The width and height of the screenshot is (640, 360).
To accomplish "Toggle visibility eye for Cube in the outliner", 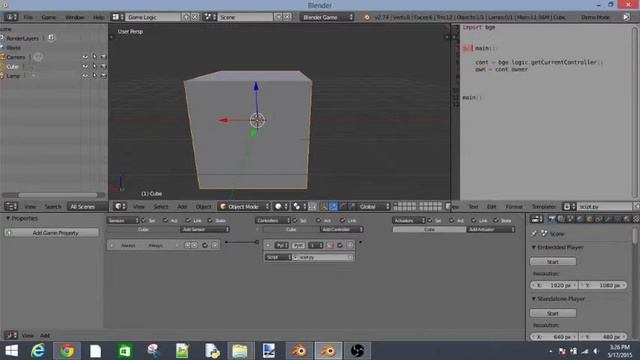I will point(85,66).
